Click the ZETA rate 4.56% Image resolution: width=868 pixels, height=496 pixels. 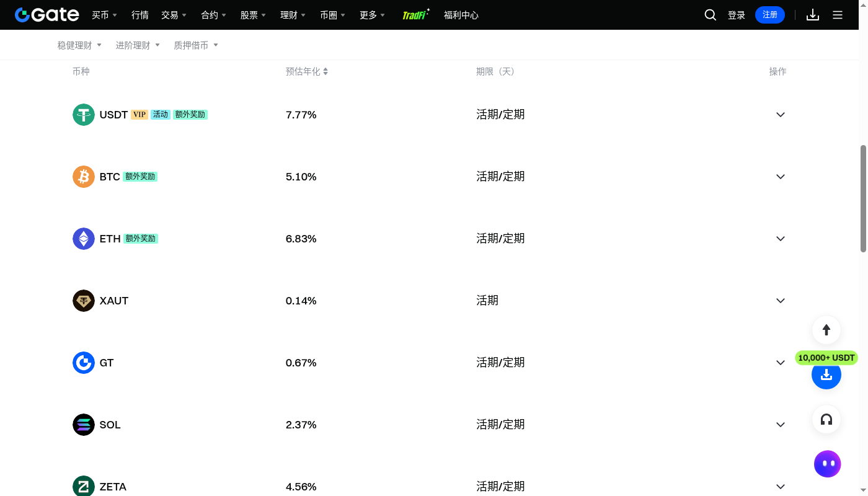(x=301, y=487)
